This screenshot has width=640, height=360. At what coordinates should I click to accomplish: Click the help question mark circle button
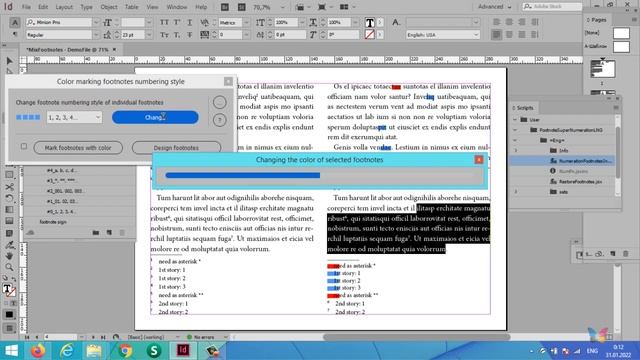(220, 120)
